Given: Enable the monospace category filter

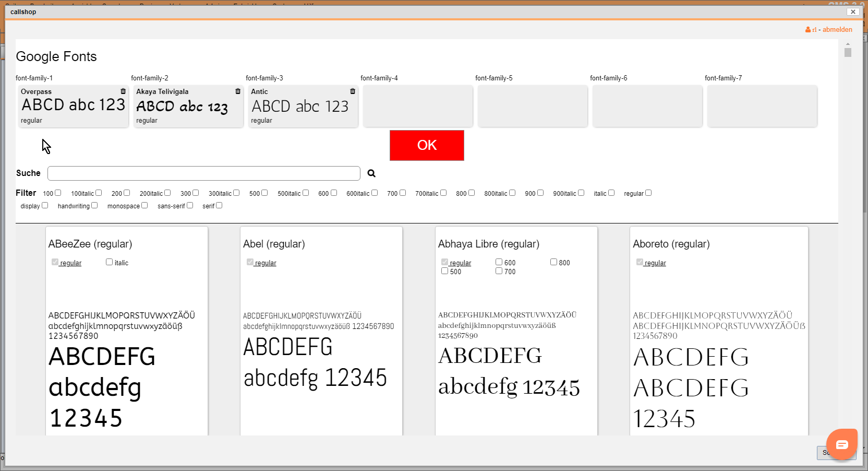Looking at the screenshot, I should [x=144, y=205].
